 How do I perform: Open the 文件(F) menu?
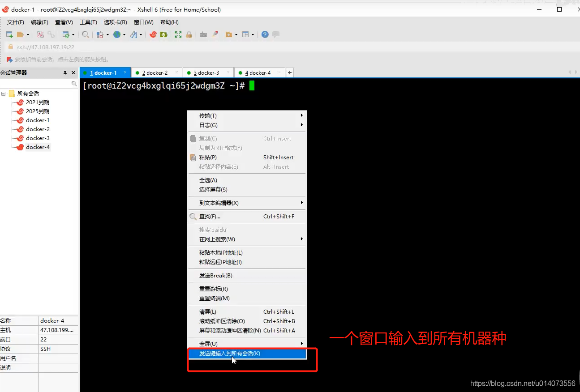tap(16, 22)
